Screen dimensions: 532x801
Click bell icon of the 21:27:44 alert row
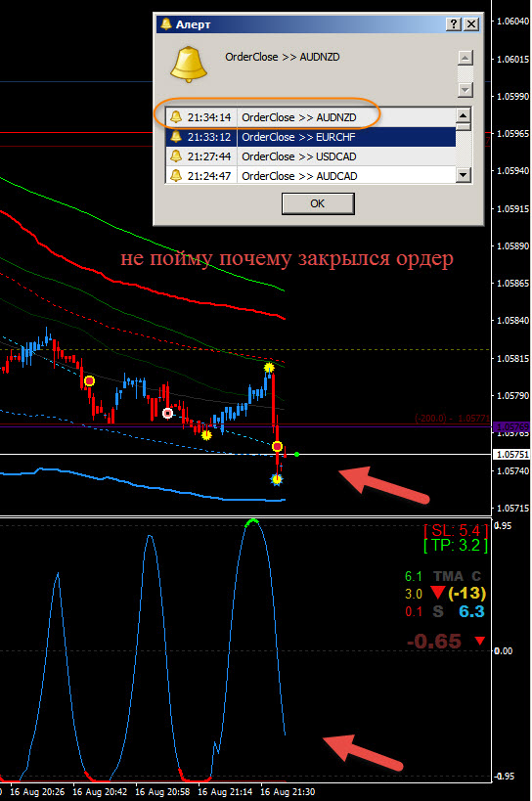(x=176, y=156)
